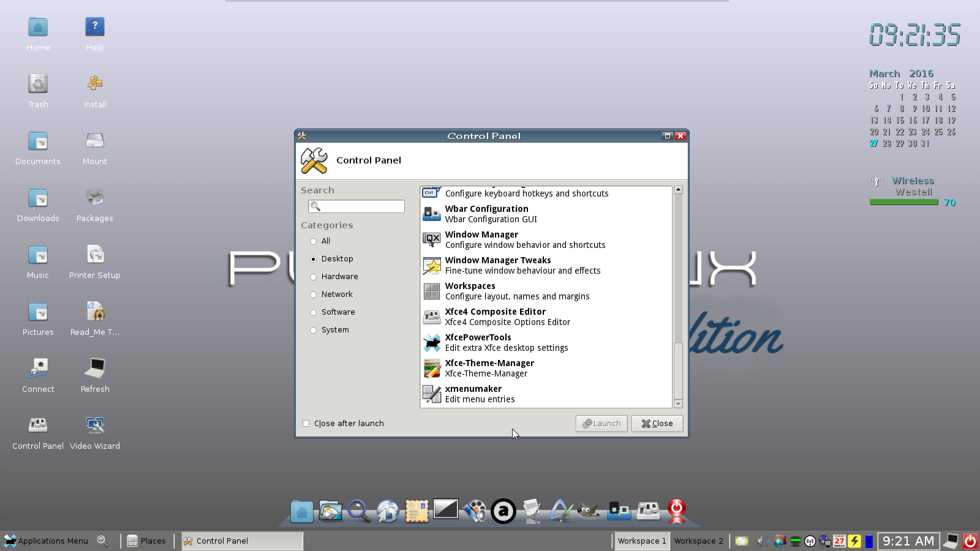The image size is (980, 551).
Task: Select the Desktop category radio button
Action: pyautogui.click(x=313, y=259)
